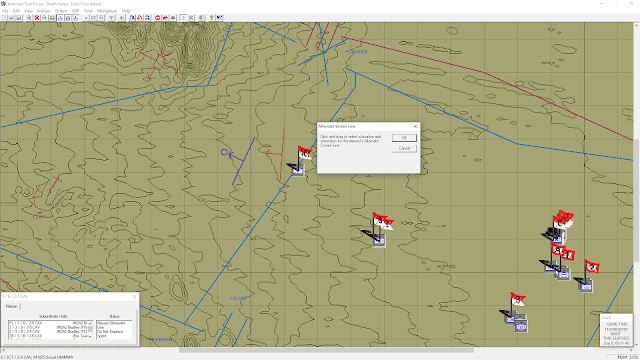The height and width of the screenshot is (360, 640).
Task: Click OK in Alternate Screen Line dialog
Action: point(404,138)
